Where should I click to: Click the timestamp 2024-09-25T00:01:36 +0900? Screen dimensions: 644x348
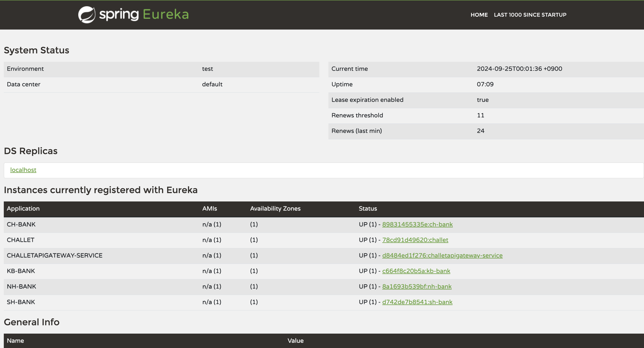(x=519, y=69)
